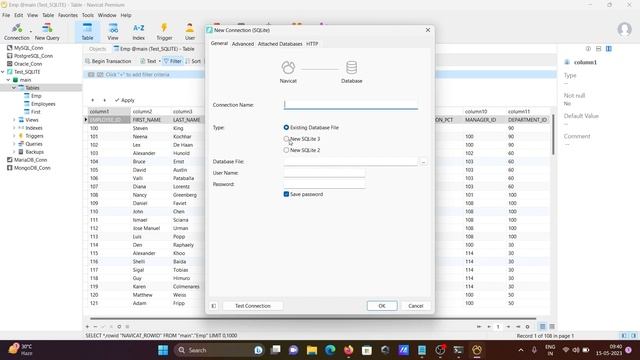
Task: Switch to form view icon
Action: [552, 327]
